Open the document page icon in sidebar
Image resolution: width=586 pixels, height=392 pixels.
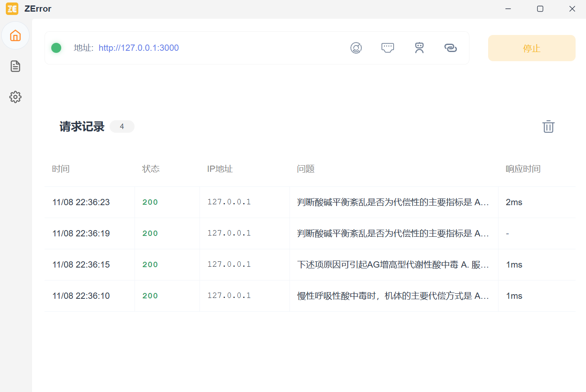tap(15, 66)
